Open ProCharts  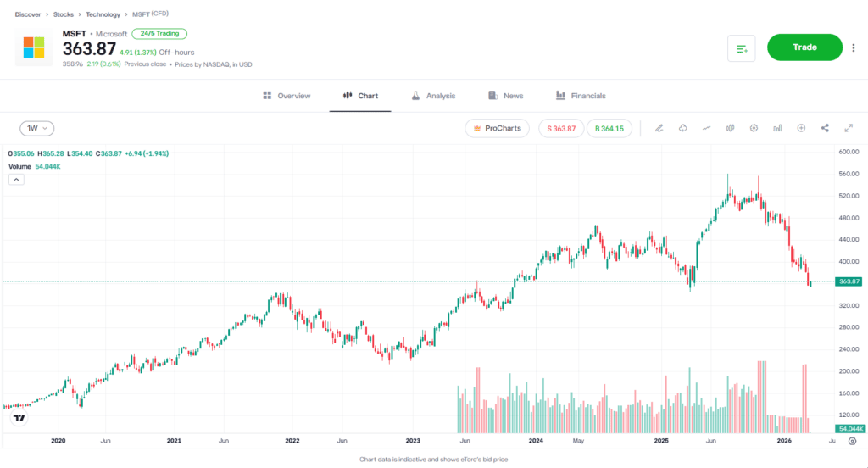498,128
